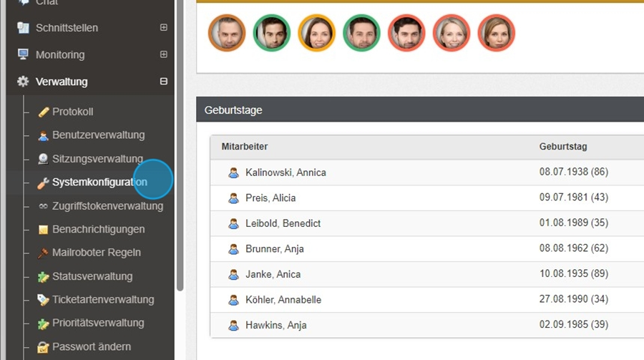Click the Zugriffstokenverwaltung infinity icon
Screen dimensions: 644x360
point(44,206)
